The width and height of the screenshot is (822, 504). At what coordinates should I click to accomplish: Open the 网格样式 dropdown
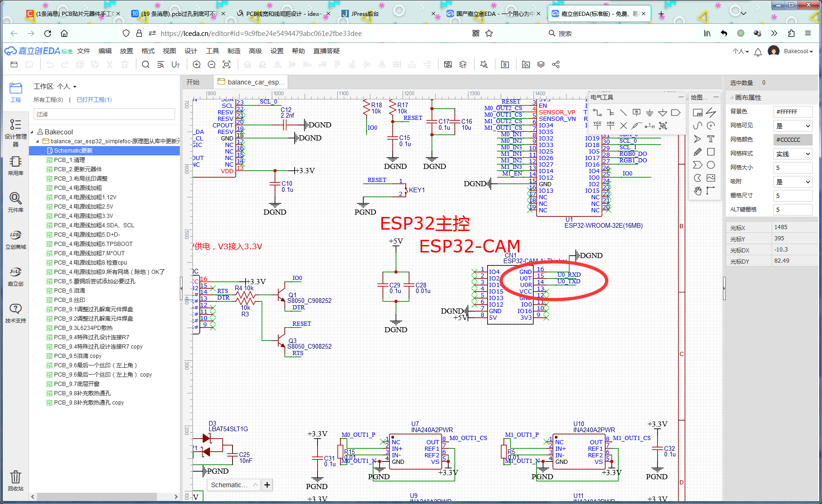click(x=793, y=154)
